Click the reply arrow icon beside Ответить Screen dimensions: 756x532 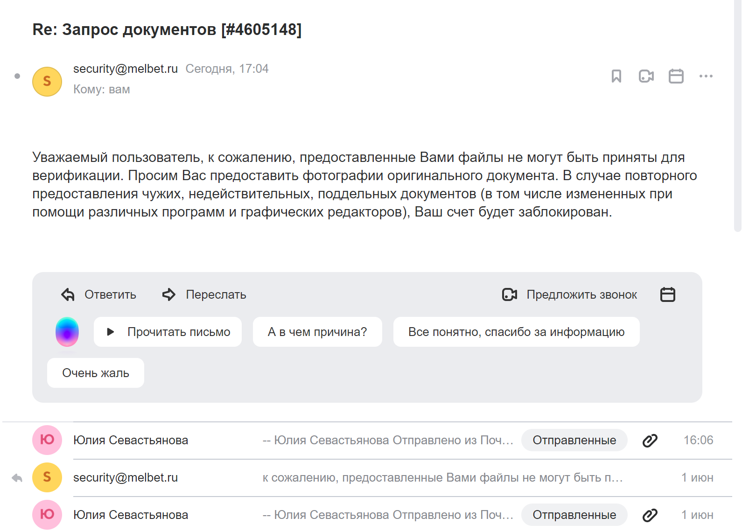coord(68,294)
